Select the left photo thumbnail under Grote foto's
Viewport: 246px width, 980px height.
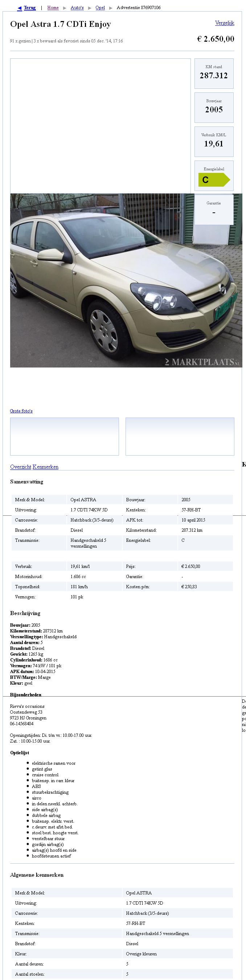click(64, 436)
